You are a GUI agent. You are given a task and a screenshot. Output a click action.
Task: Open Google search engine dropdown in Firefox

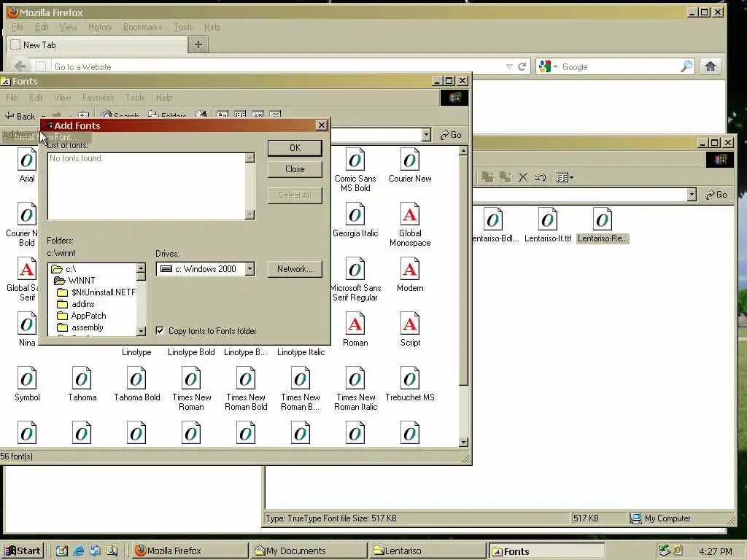point(555,66)
